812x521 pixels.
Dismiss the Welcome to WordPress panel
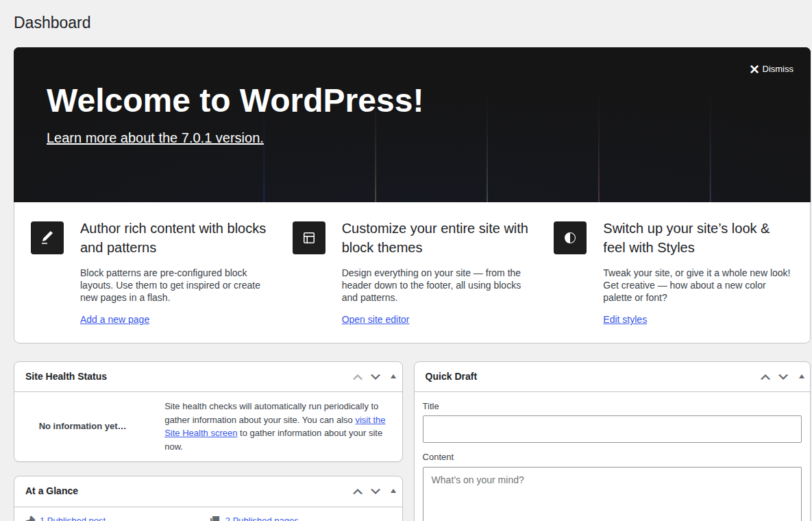click(771, 69)
